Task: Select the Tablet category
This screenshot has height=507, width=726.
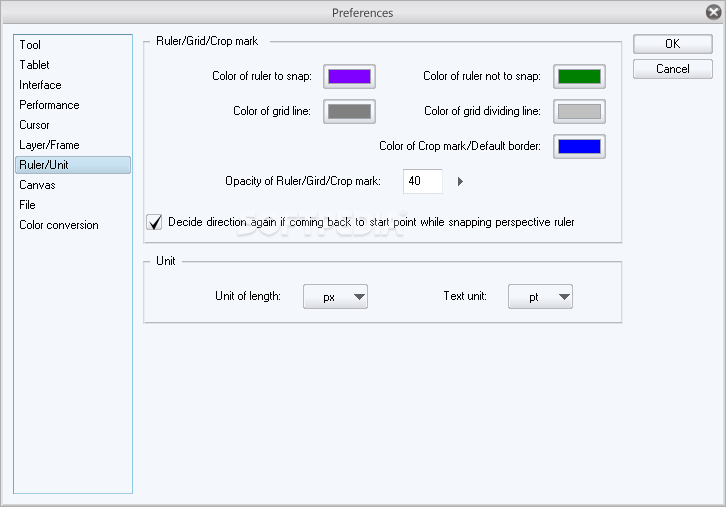Action: pyautogui.click(x=73, y=65)
